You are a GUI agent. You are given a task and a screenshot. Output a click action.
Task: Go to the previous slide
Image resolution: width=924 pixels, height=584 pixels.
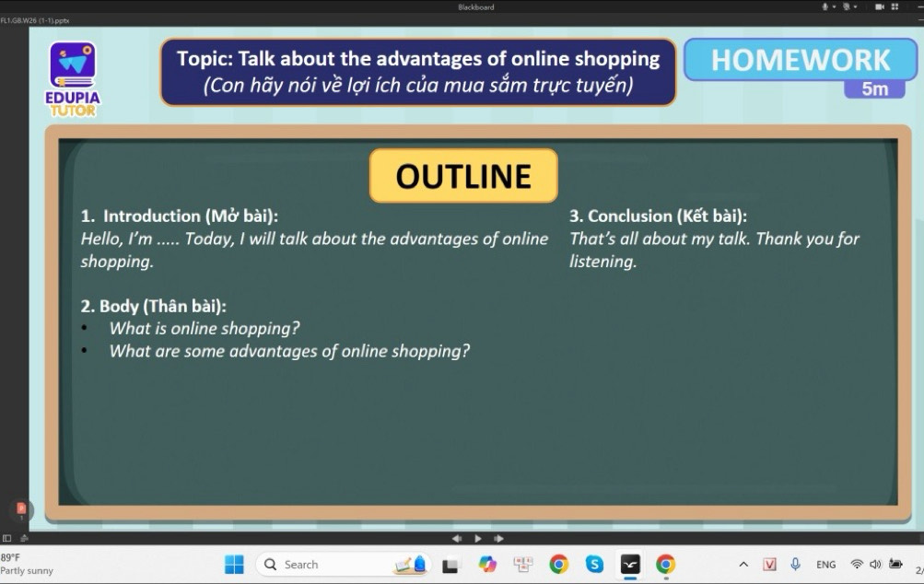[457, 538]
